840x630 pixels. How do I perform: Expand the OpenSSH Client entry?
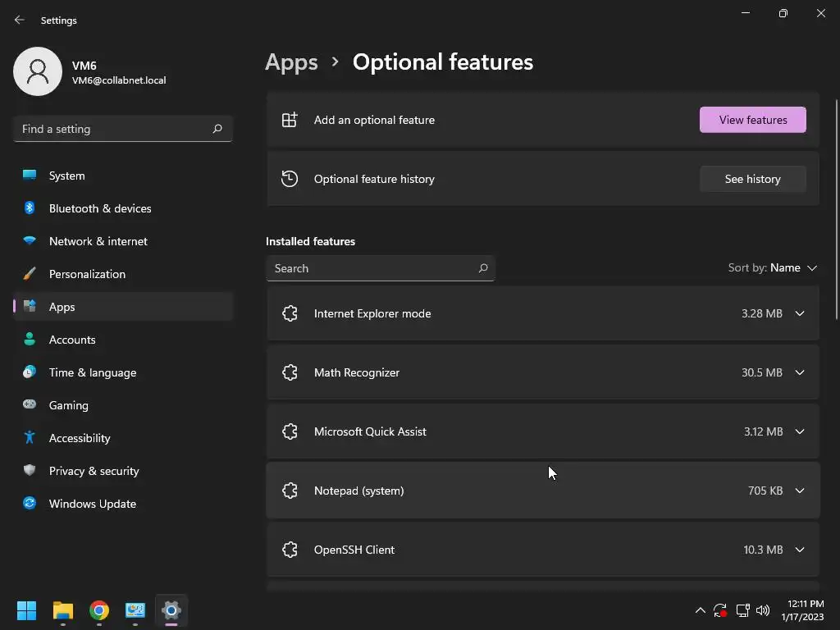[x=800, y=550]
